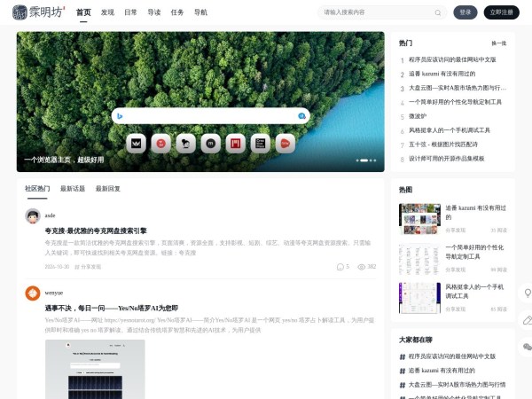Open the 发现 navigation menu item
532x399 pixels.
pos(107,12)
